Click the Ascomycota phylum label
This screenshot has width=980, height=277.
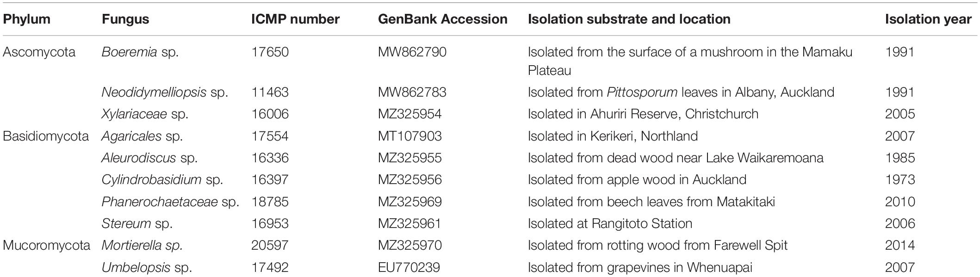pos(39,52)
